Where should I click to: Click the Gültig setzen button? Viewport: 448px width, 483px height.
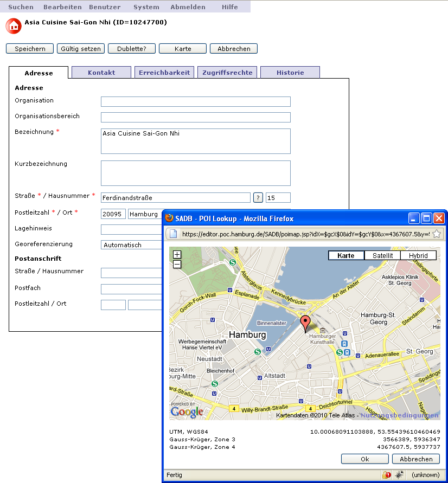81,49
